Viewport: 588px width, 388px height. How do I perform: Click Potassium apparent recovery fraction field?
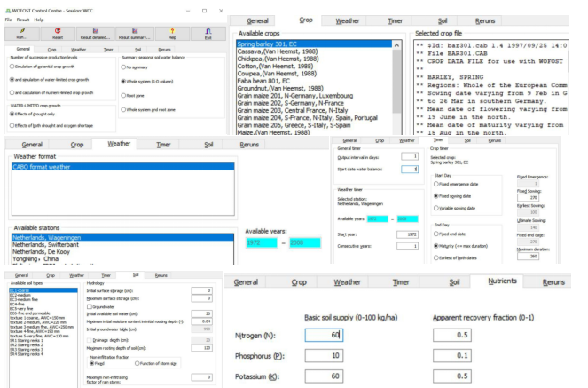pyautogui.click(x=452, y=376)
